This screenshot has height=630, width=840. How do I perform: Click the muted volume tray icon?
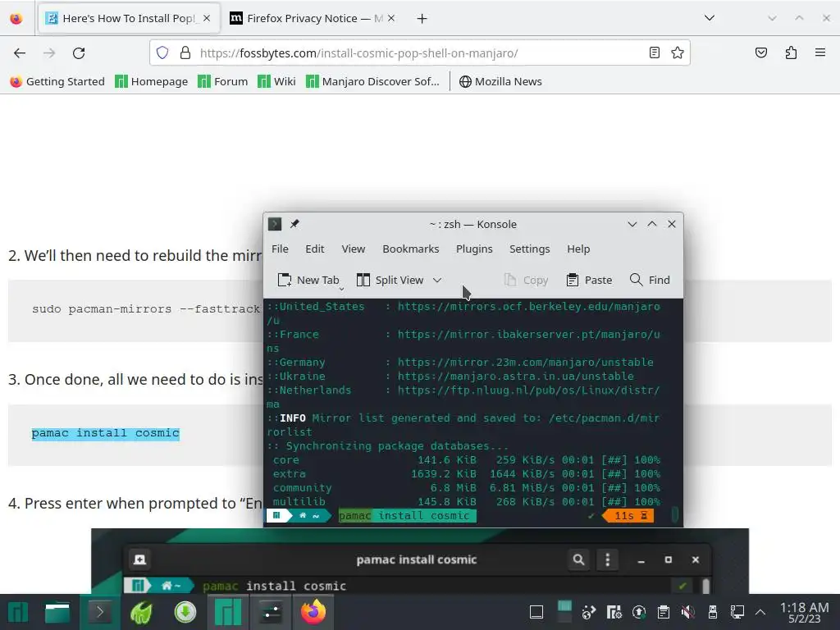(x=688, y=612)
